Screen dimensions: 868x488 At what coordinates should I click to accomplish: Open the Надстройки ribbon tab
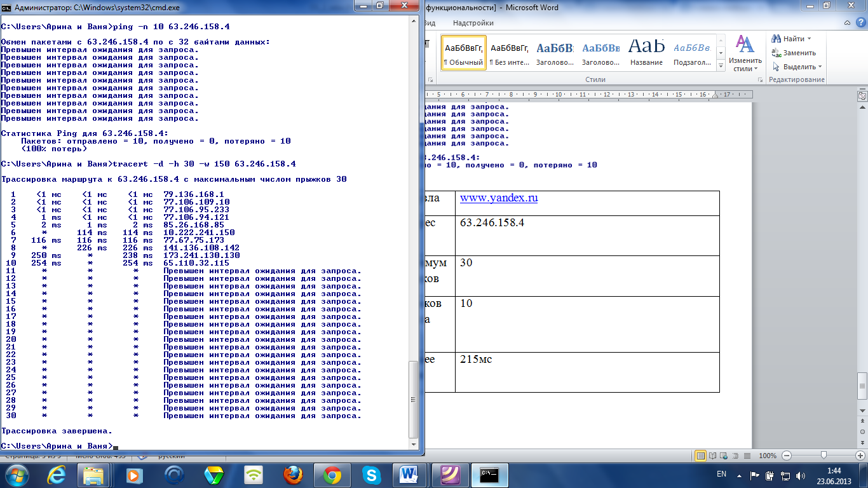coord(473,23)
